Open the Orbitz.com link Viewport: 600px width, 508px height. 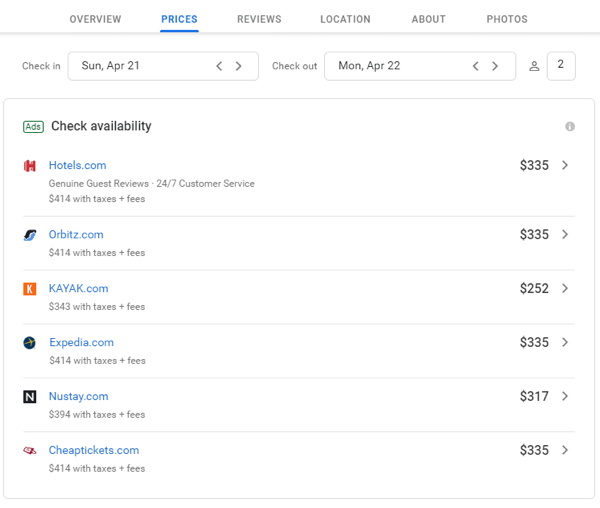pos(76,234)
